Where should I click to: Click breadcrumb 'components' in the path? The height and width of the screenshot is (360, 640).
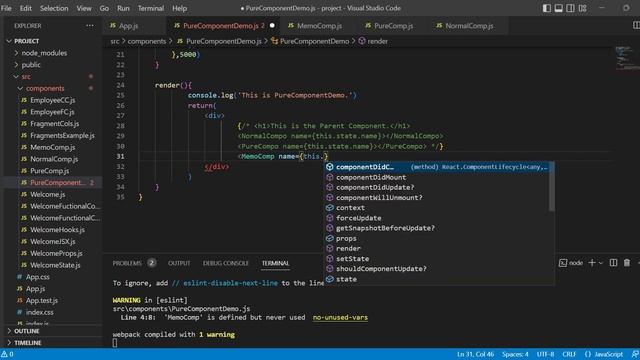pos(147,41)
